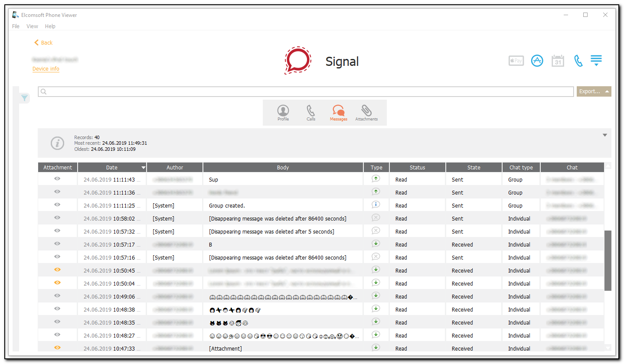Expand the Export options dropdown
Screen dimensions: 624x364
tap(593, 91)
